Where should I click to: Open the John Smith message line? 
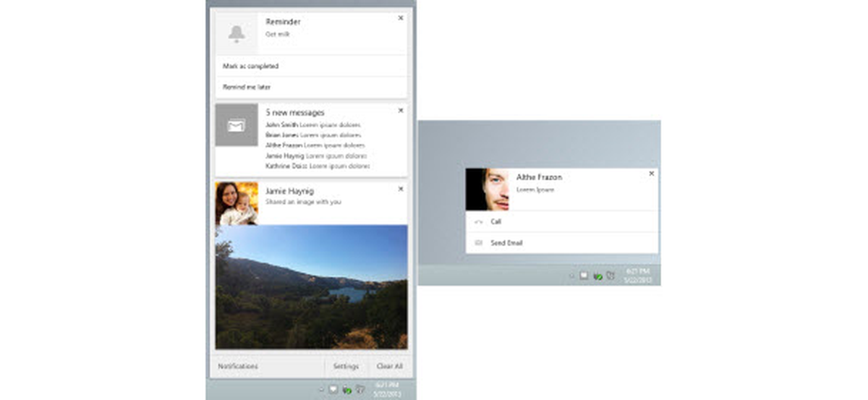[x=313, y=125]
